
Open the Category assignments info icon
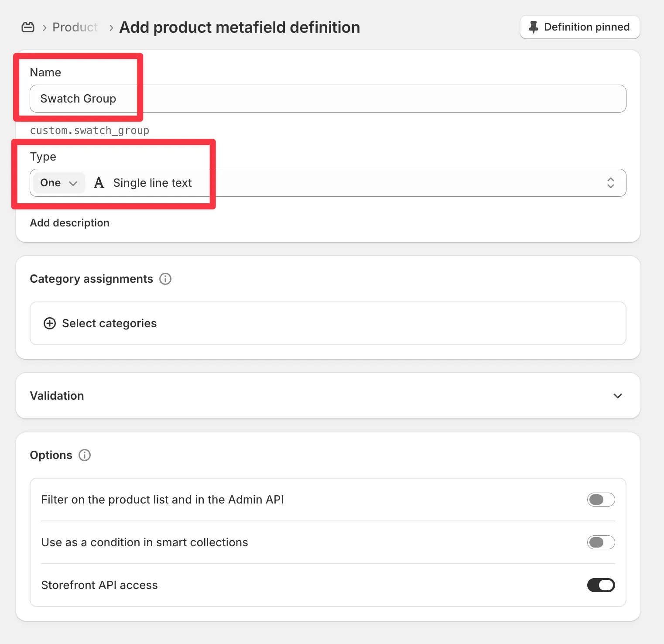(165, 279)
